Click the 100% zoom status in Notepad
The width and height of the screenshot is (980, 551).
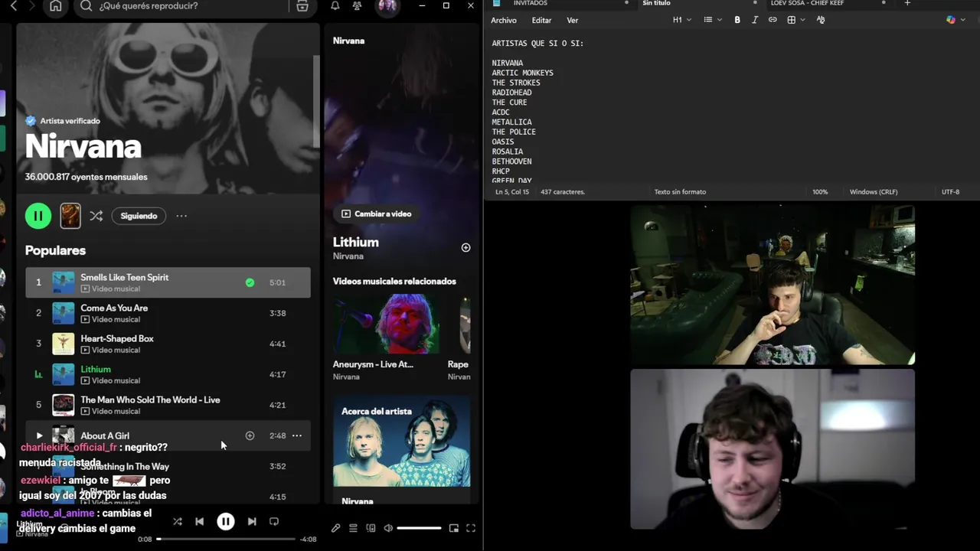820,192
